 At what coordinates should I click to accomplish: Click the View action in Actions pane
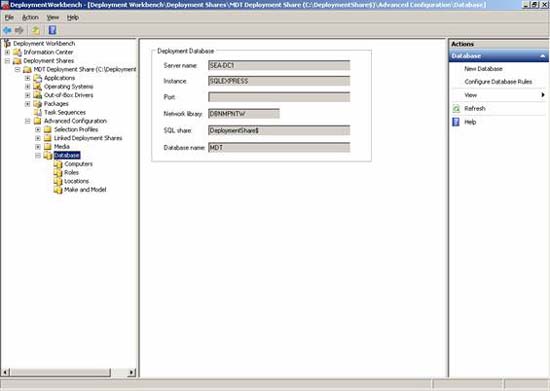(x=470, y=95)
